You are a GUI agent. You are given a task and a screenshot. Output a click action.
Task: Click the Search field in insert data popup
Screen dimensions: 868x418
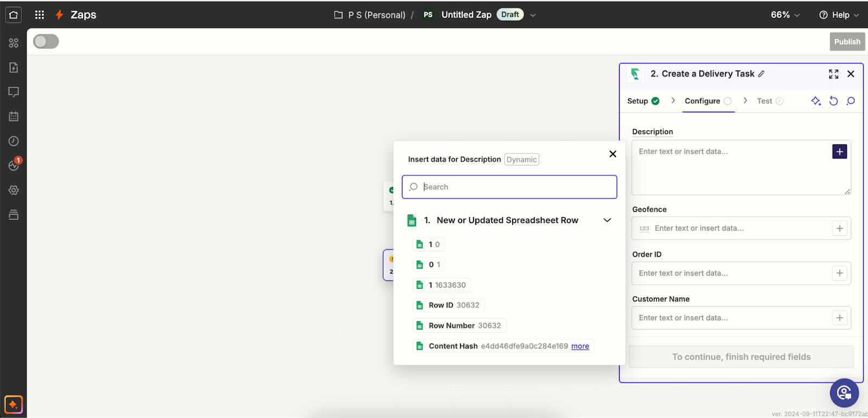(509, 187)
